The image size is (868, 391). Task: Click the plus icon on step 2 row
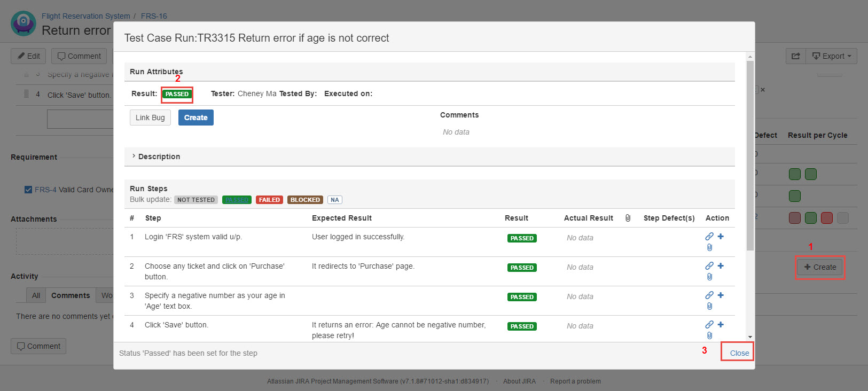pyautogui.click(x=721, y=265)
